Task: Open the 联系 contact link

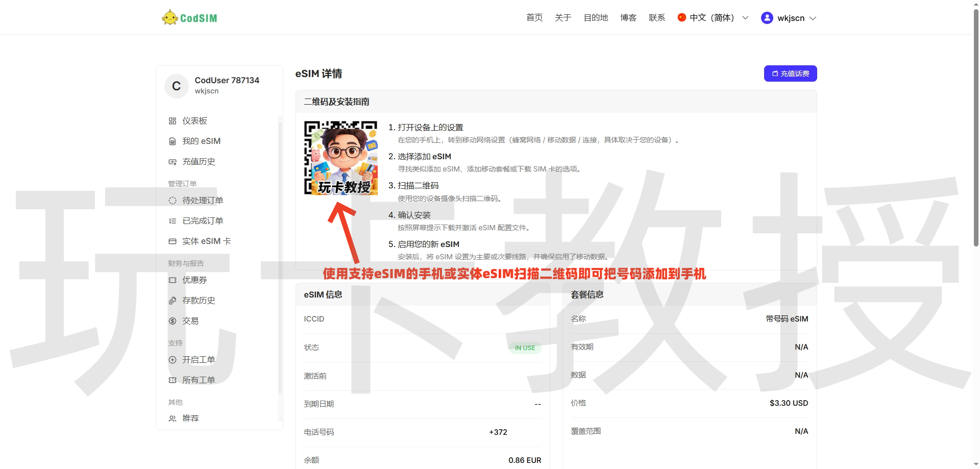Action: click(x=657, y=17)
